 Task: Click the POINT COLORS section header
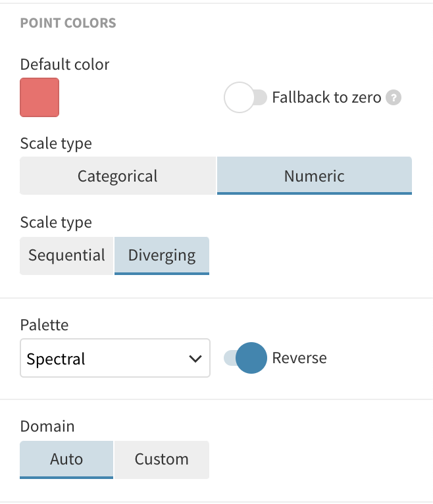tap(68, 23)
